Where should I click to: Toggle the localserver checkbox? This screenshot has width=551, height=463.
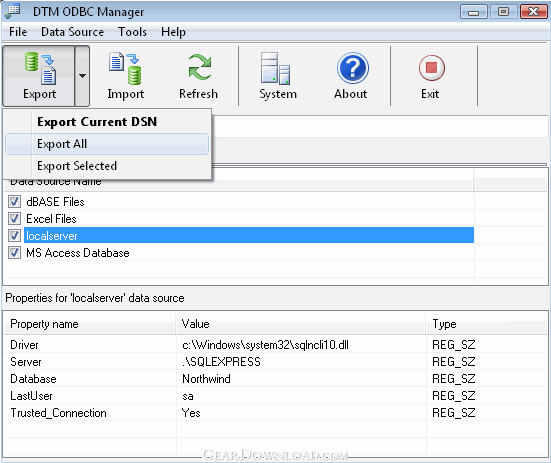[x=14, y=235]
